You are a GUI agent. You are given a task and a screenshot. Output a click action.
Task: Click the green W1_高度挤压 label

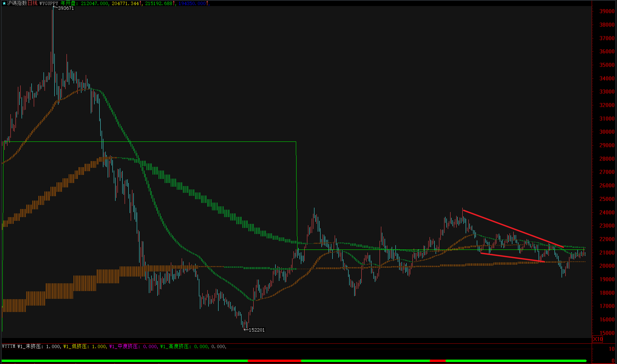point(175,346)
